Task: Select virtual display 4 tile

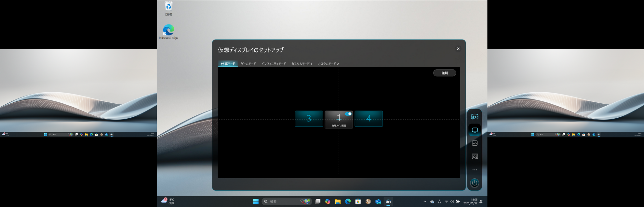Action: pos(369,118)
